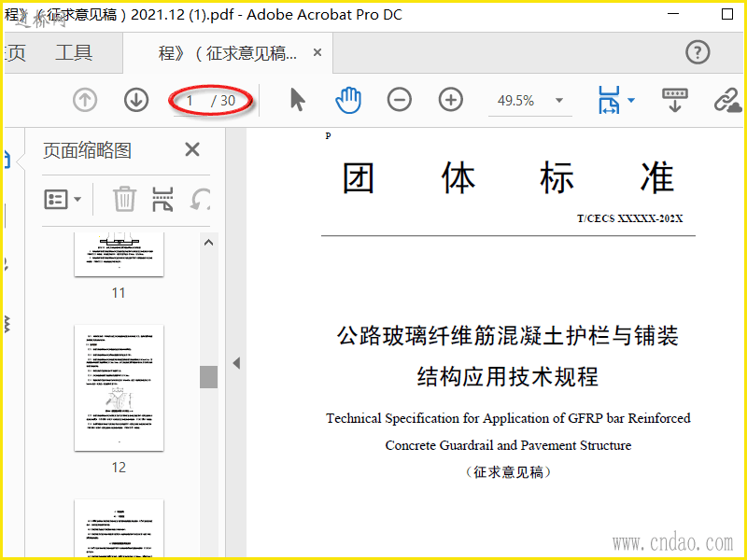Select page 12 thumbnail
The width and height of the screenshot is (747, 560).
point(120,387)
